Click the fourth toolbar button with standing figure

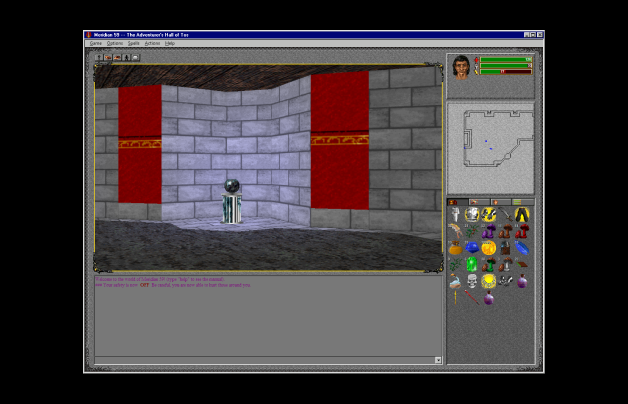coord(127,58)
